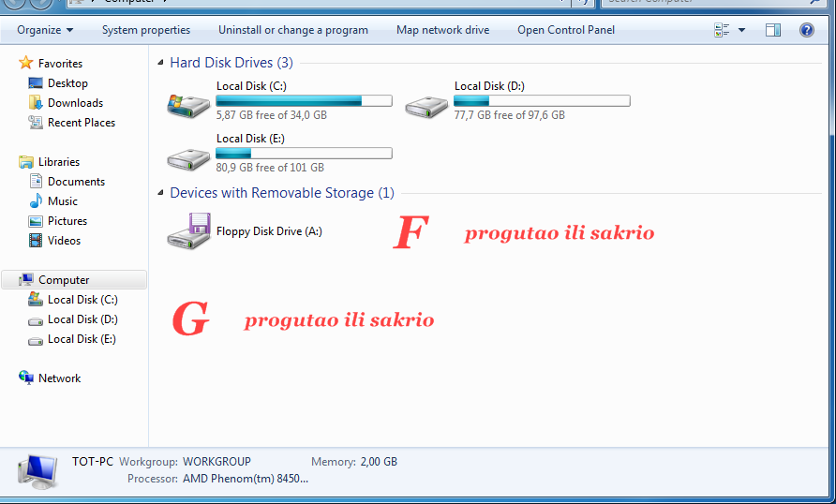
Task: Click the change view icon
Action: [x=722, y=30]
